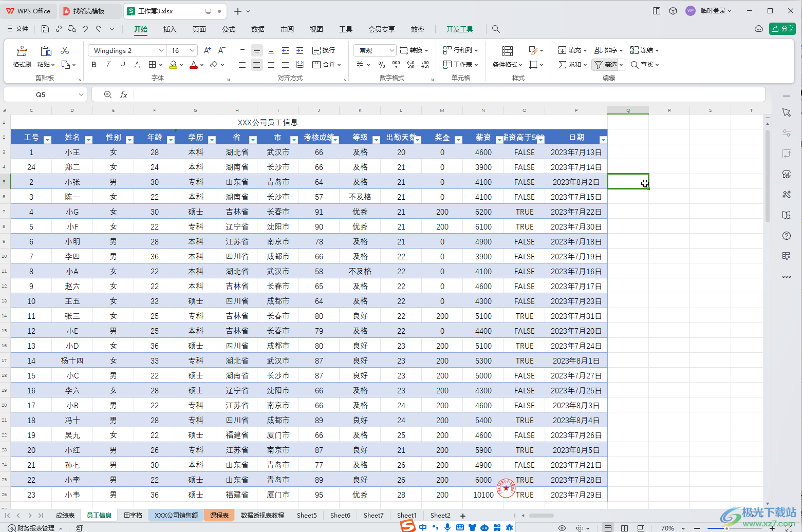Click the print preview icon in quick toolbar
Viewport: 802px width, 532px height.
[x=72, y=29]
